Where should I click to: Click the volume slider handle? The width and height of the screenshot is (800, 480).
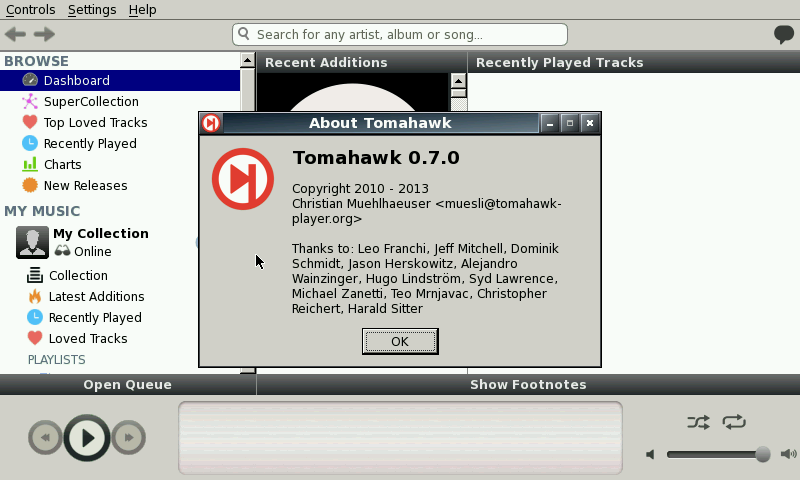[763, 454]
